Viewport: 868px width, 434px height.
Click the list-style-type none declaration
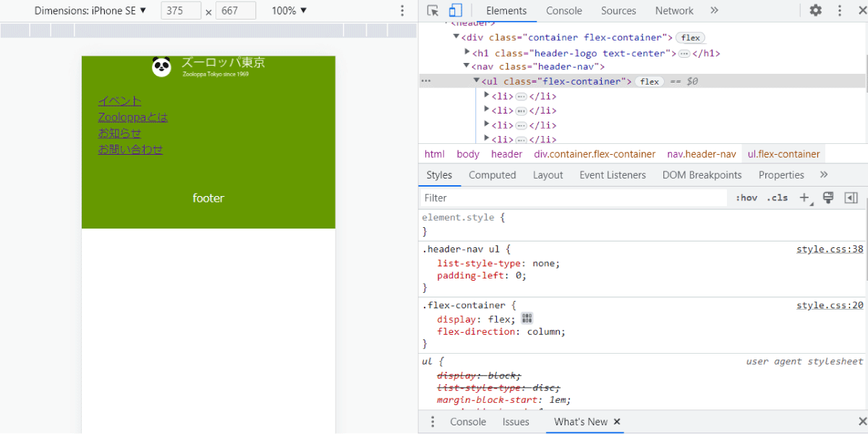(498, 263)
